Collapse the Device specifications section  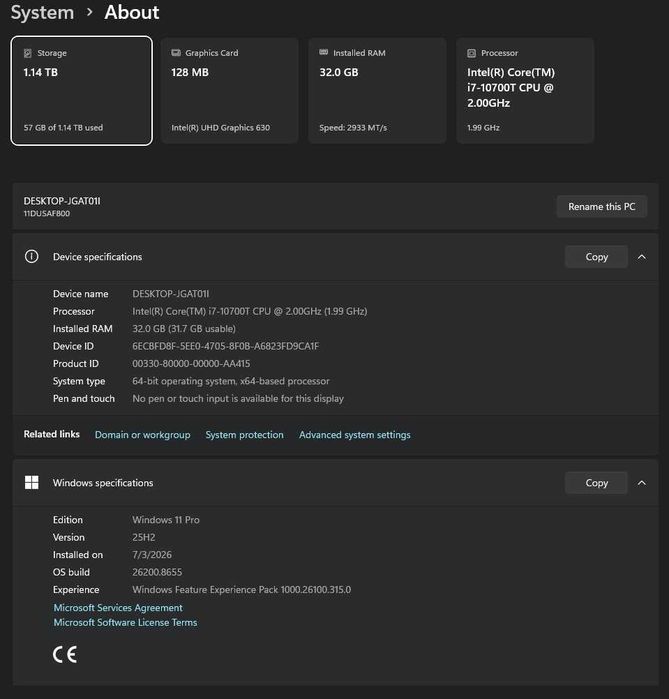[642, 257]
